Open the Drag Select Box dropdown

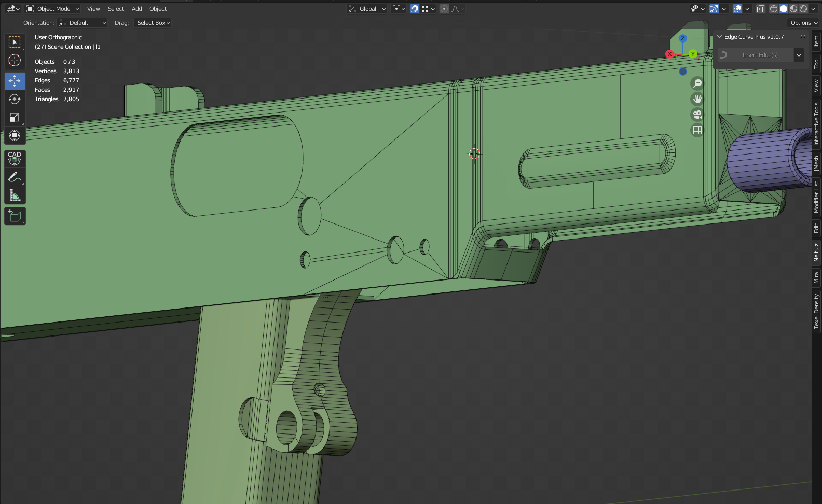pos(153,23)
